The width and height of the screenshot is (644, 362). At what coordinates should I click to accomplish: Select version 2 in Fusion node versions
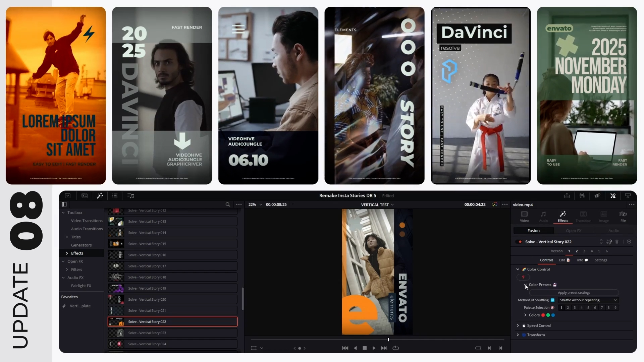(576, 251)
